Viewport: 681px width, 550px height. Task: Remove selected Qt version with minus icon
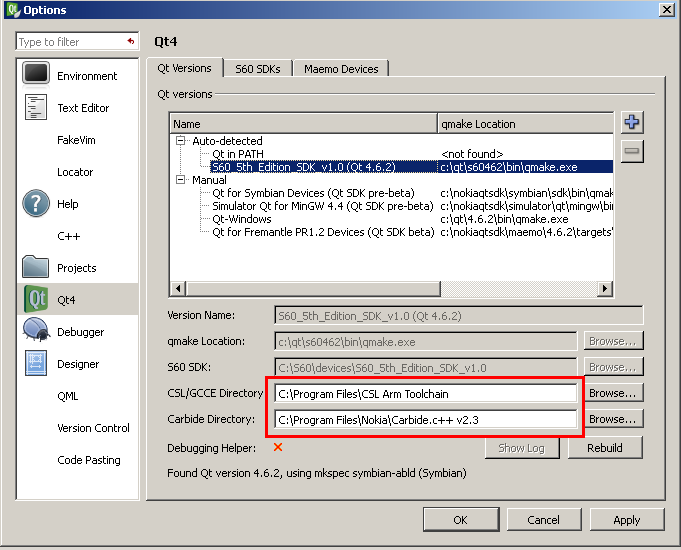pos(632,151)
